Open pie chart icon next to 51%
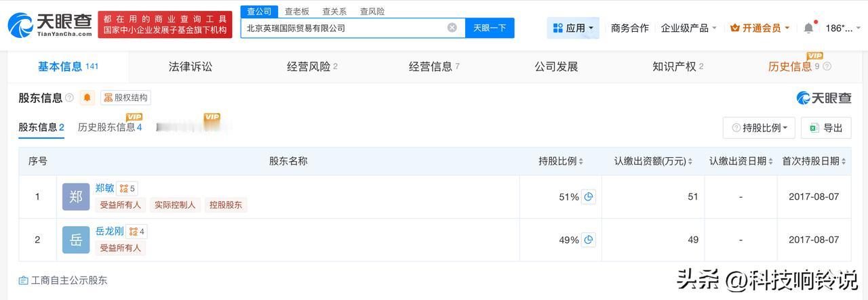The width and height of the screenshot is (868, 300). pos(589,197)
